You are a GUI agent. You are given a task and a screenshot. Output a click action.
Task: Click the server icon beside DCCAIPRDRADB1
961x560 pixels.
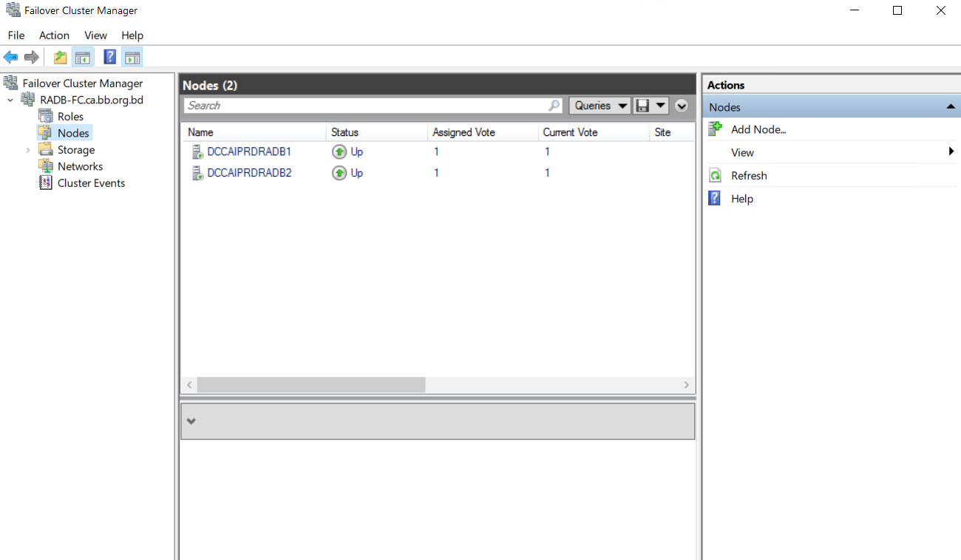(197, 151)
